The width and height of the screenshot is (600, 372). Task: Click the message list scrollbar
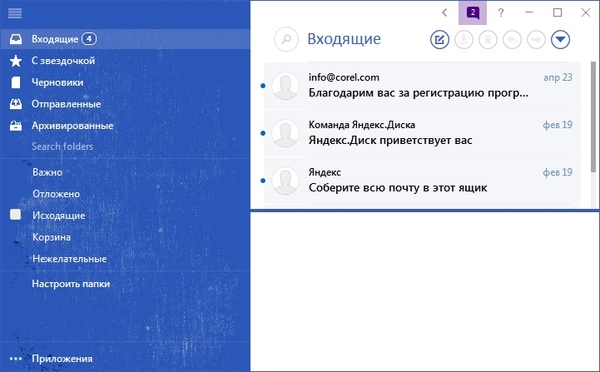593,117
